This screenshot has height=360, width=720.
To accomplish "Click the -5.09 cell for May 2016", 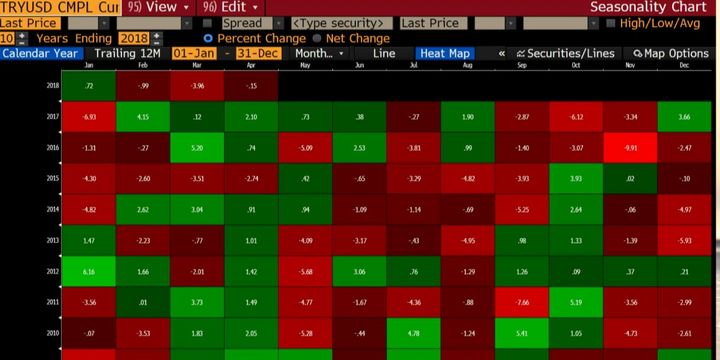I will point(305,148).
